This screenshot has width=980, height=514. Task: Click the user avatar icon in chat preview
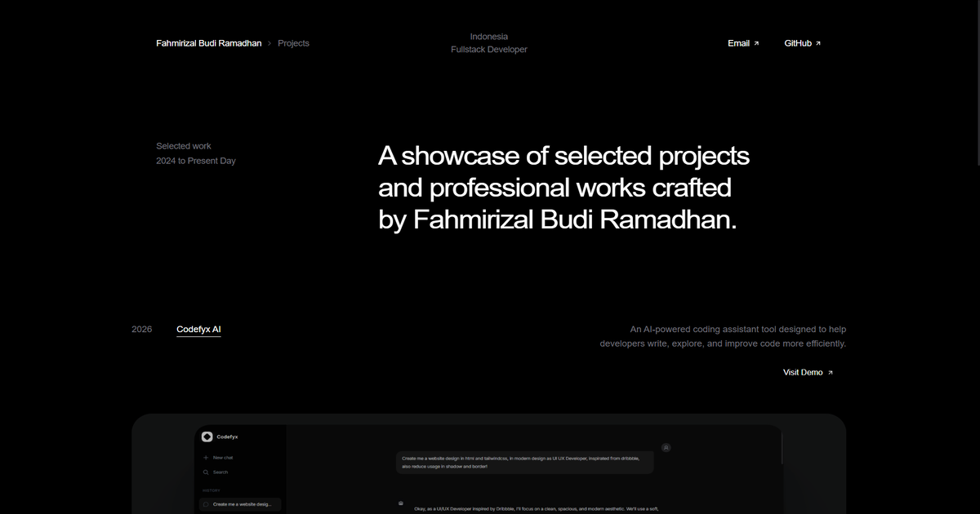[666, 447]
